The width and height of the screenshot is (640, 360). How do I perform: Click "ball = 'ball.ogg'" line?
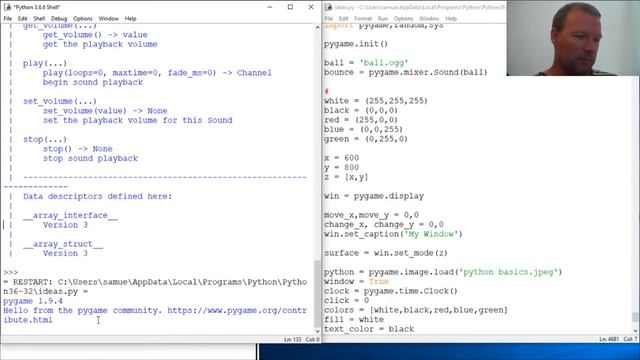click(x=366, y=63)
